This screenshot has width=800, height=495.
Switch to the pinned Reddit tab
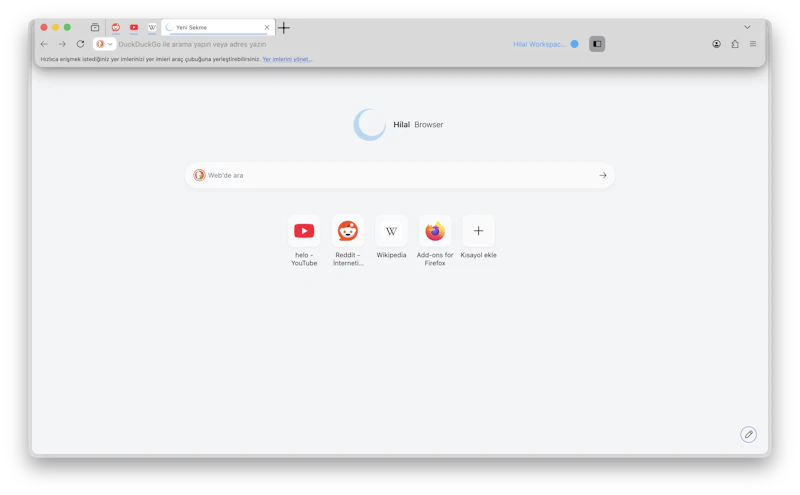pyautogui.click(x=116, y=28)
